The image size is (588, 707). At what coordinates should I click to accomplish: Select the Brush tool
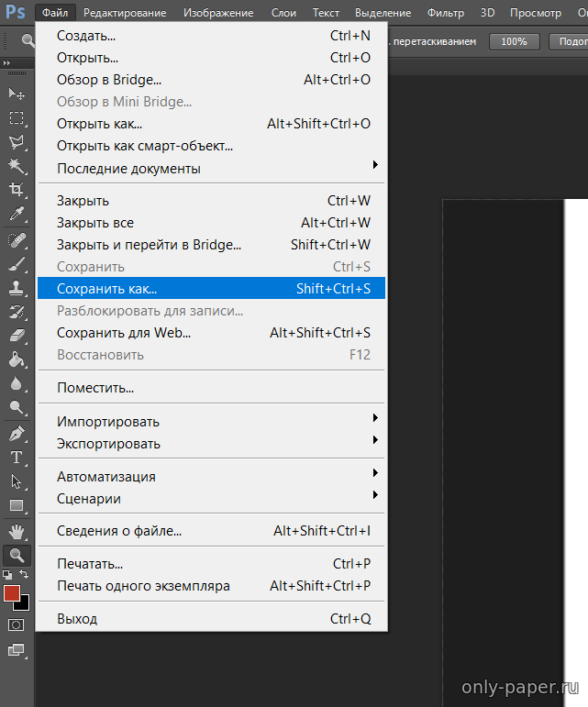(17, 264)
